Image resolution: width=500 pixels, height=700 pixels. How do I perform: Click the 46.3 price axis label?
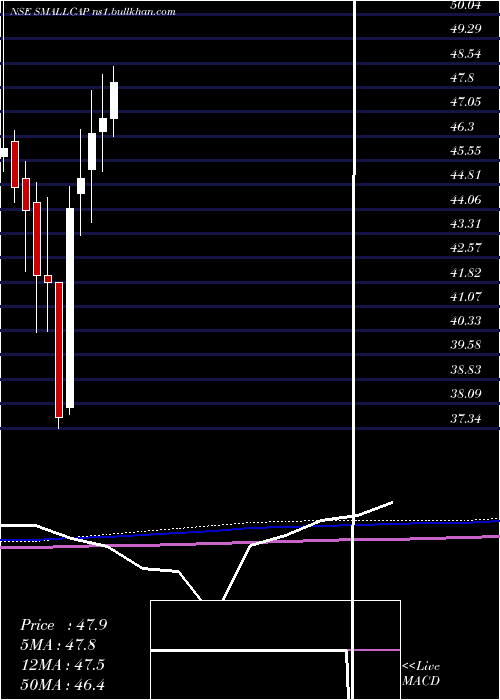click(463, 126)
